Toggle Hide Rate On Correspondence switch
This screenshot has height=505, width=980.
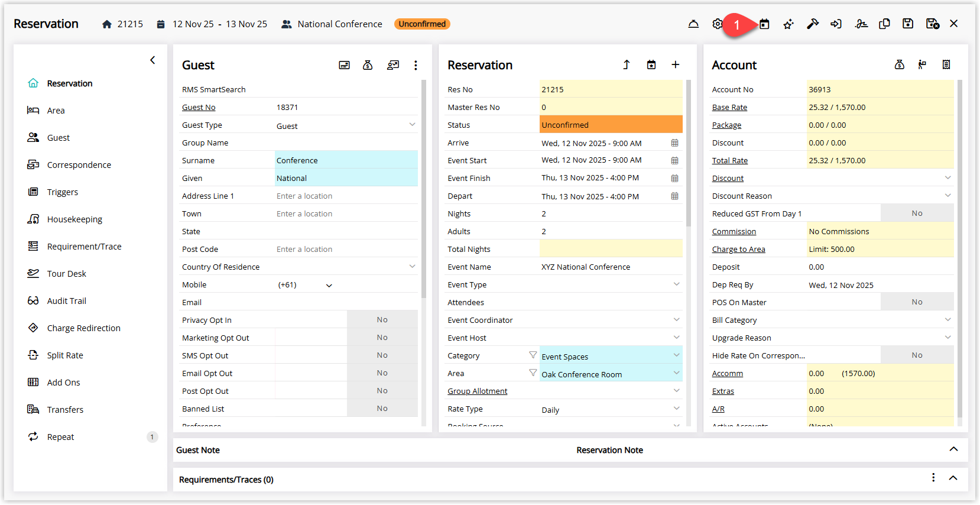917,355
